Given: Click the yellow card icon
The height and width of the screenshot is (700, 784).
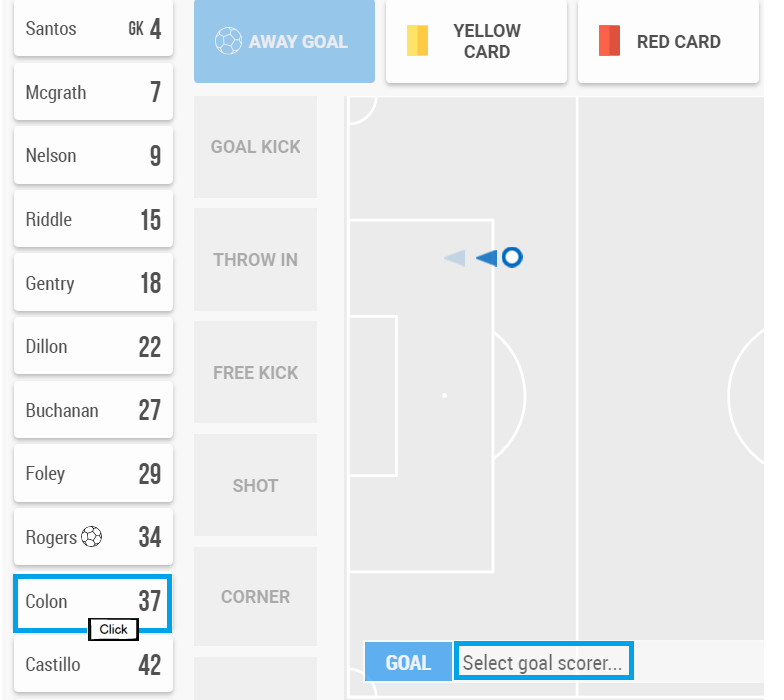Looking at the screenshot, I should pos(418,40).
